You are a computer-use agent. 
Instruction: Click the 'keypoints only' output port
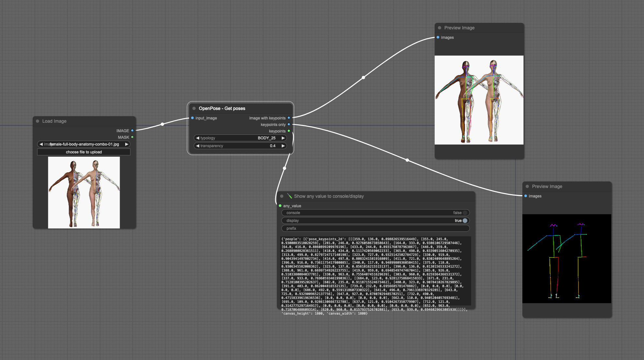(x=289, y=124)
